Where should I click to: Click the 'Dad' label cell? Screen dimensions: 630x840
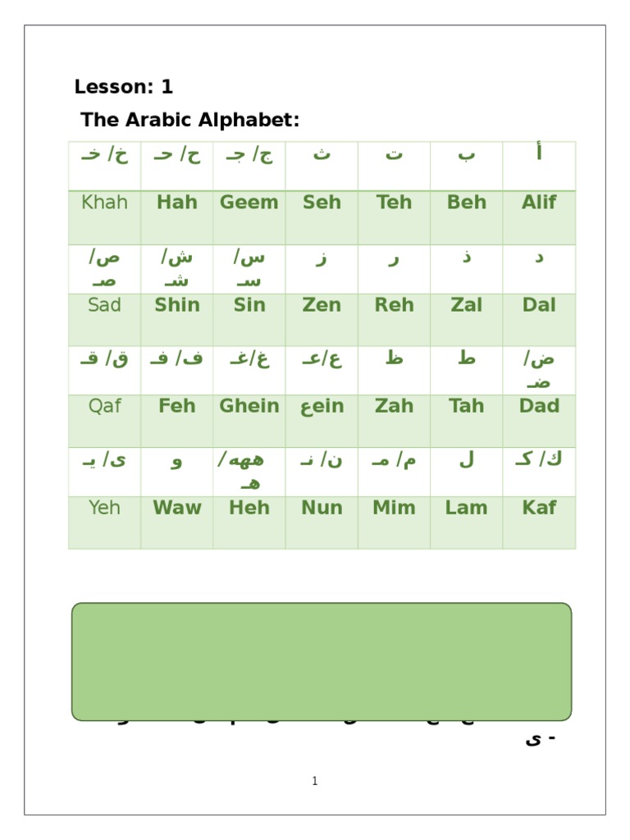[539, 406]
